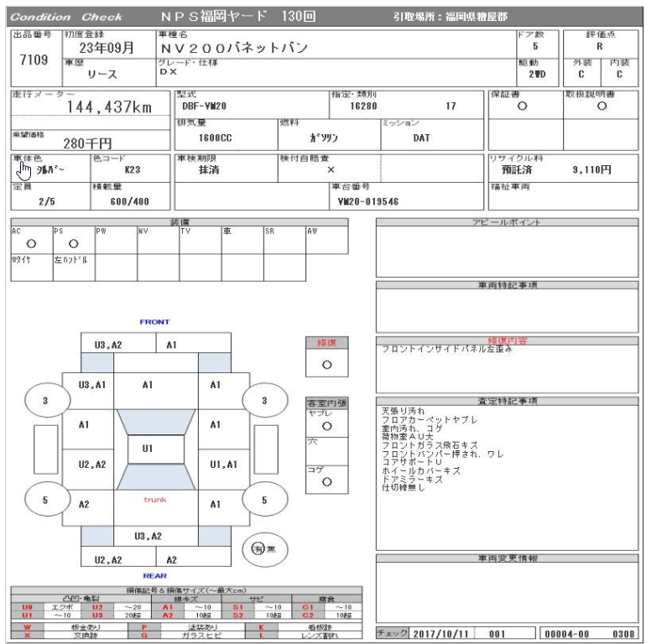Check the 保証書 warranty book circle
The width and height of the screenshot is (667, 644).
pyautogui.click(x=523, y=107)
